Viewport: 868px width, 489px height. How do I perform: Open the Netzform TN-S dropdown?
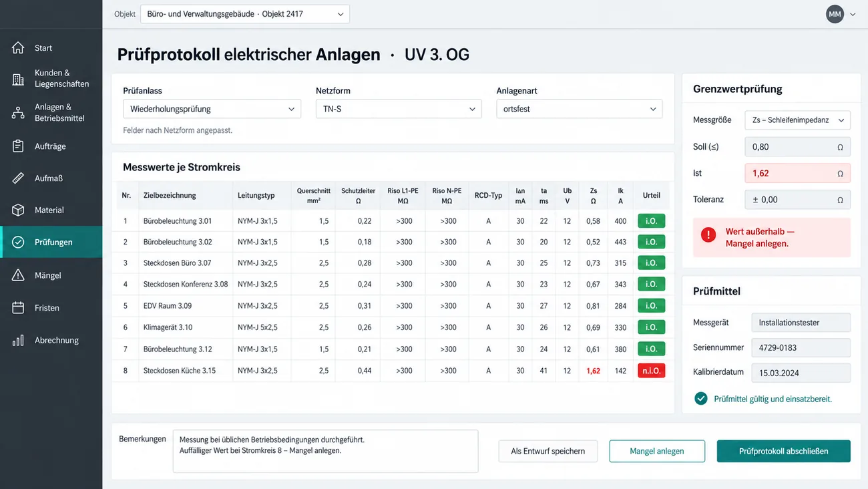pyautogui.click(x=399, y=109)
